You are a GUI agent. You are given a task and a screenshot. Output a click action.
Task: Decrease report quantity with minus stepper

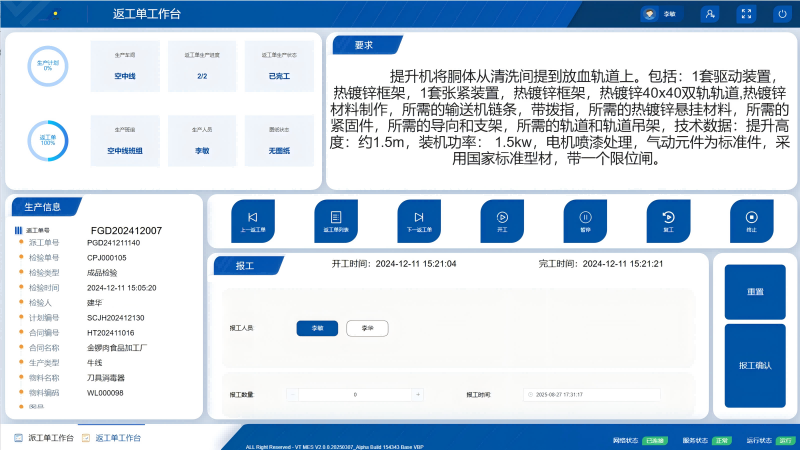tap(292, 395)
